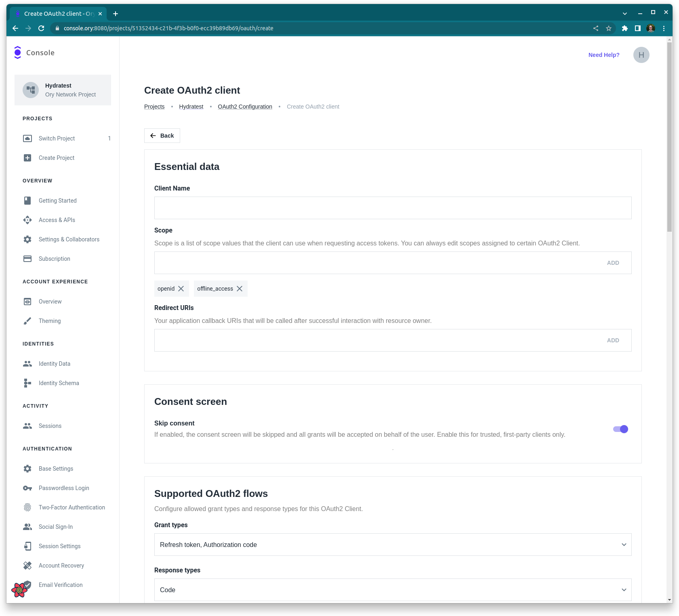Open the browser tab search chevron
Viewport: 679px width, 616px height.
pyautogui.click(x=624, y=13)
